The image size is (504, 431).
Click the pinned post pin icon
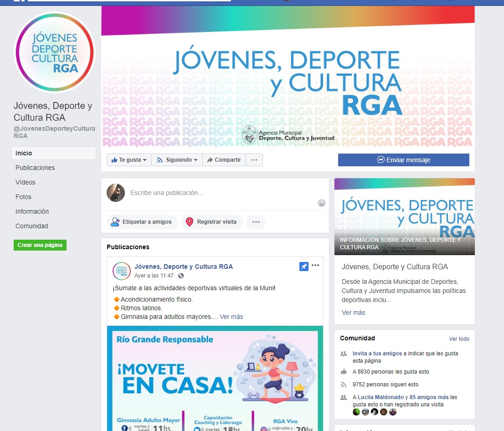click(304, 267)
